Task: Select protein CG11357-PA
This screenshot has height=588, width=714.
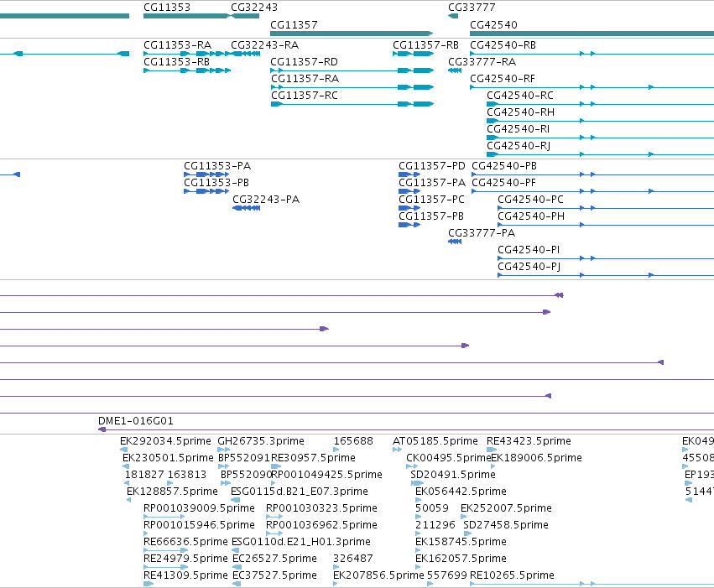Action: (409, 191)
